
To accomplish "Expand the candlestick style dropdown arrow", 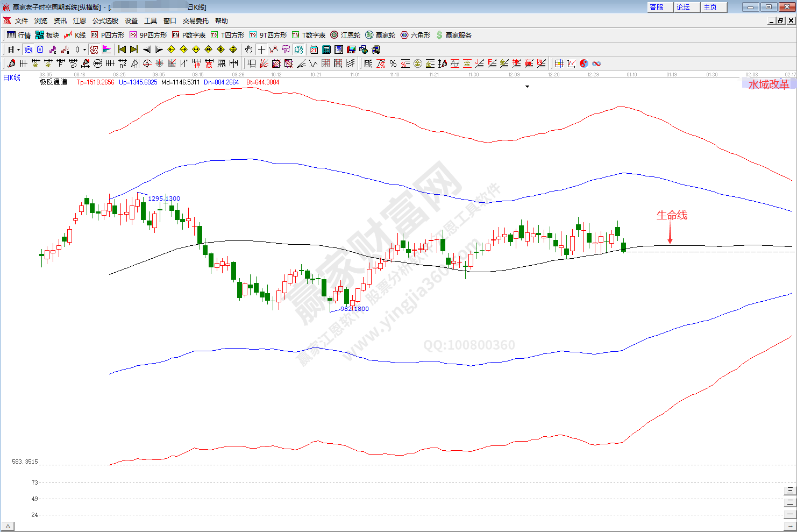I will [84, 49].
